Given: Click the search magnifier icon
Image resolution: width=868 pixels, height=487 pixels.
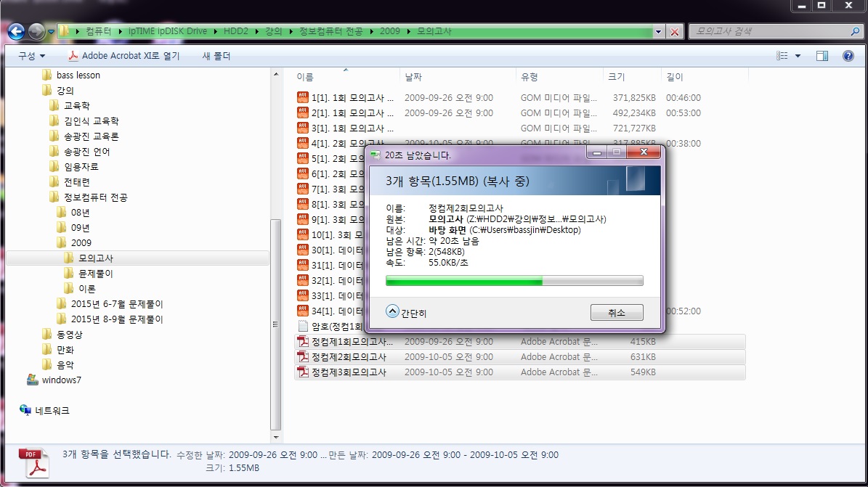Looking at the screenshot, I should point(855,31).
